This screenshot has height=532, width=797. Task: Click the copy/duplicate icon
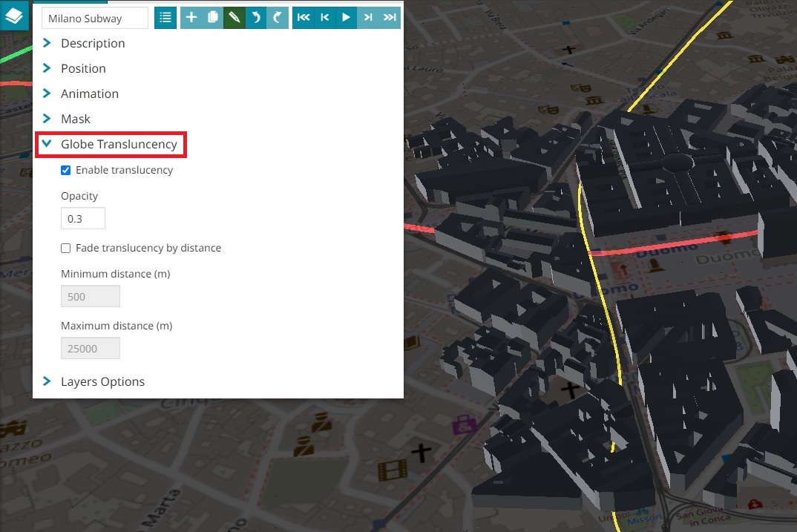point(213,18)
